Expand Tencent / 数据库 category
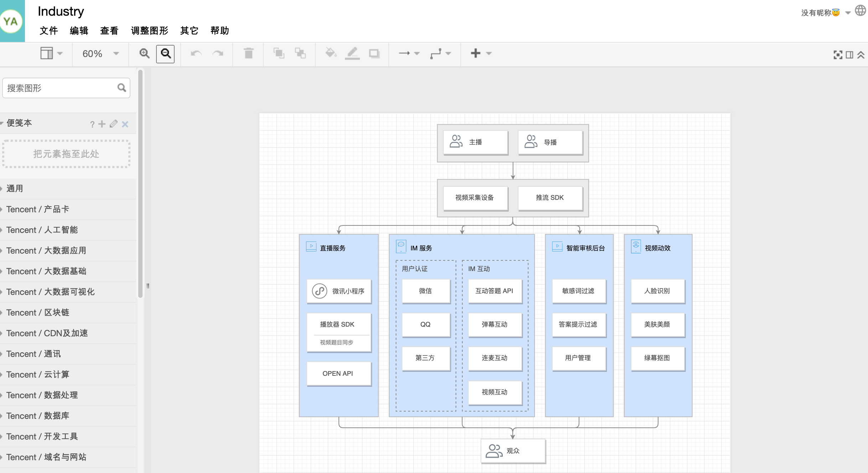868x473 pixels. 68,416
